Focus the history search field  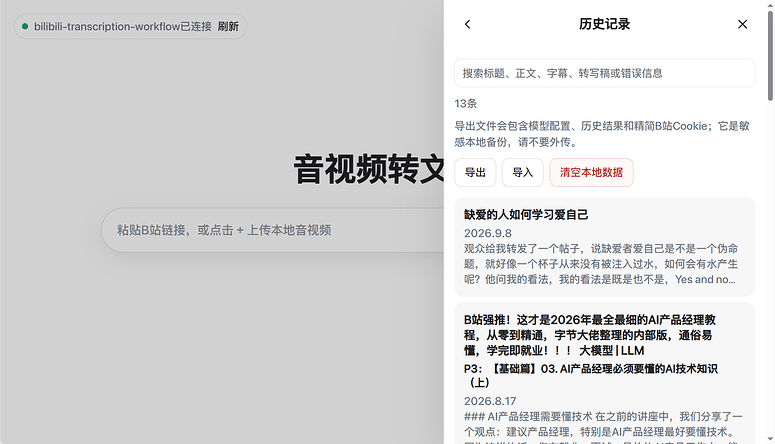click(x=604, y=73)
